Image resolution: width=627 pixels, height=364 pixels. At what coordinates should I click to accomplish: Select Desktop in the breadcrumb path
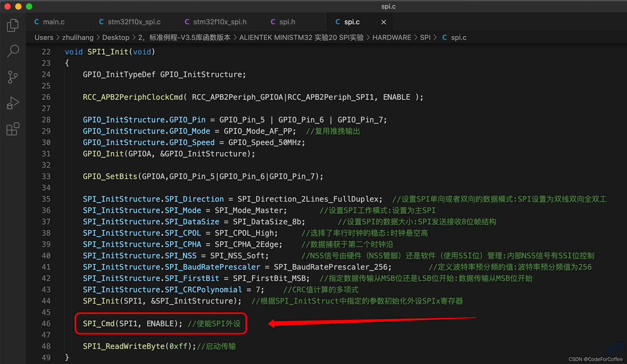116,37
